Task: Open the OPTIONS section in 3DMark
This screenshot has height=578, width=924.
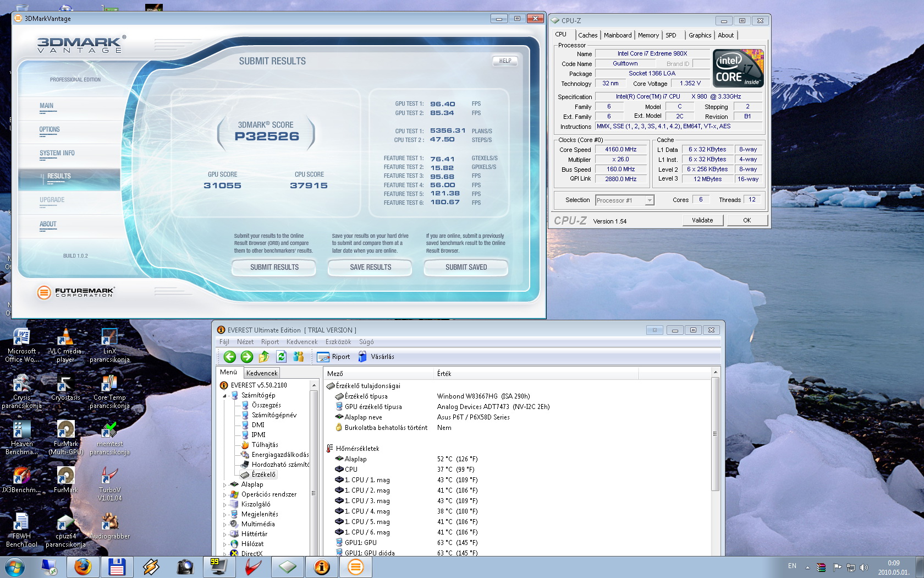Action: pos(50,130)
